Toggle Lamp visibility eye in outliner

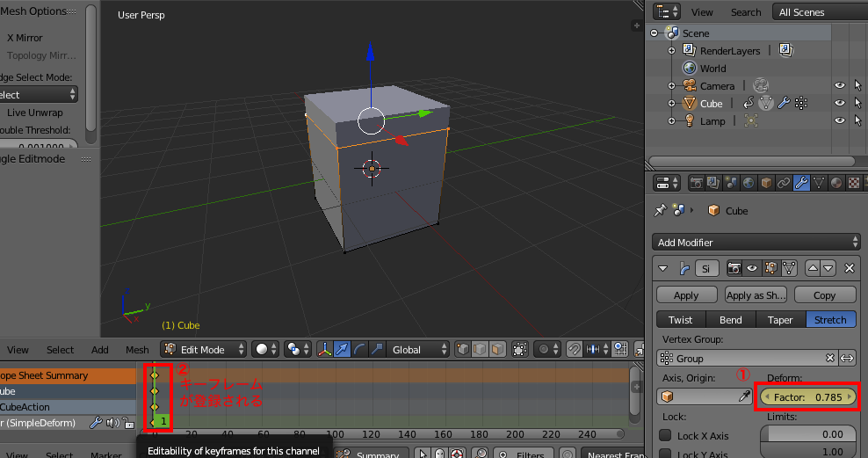click(x=840, y=120)
